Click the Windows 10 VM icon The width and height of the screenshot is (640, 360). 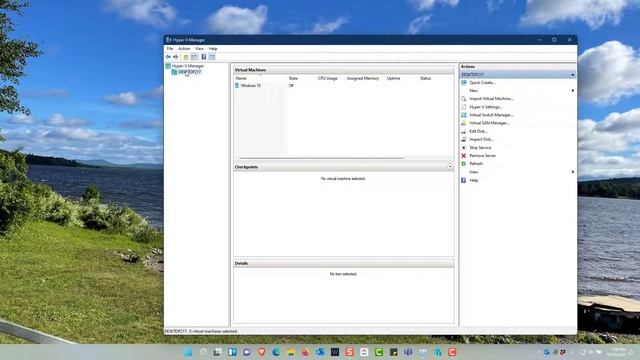(x=237, y=86)
